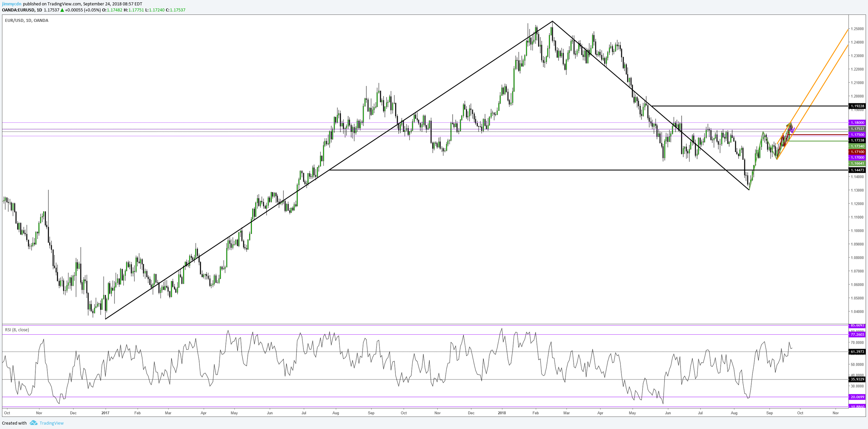Select the RSI 20.0699 purple level label
Viewport: 868px width, 429px height.
click(857, 397)
